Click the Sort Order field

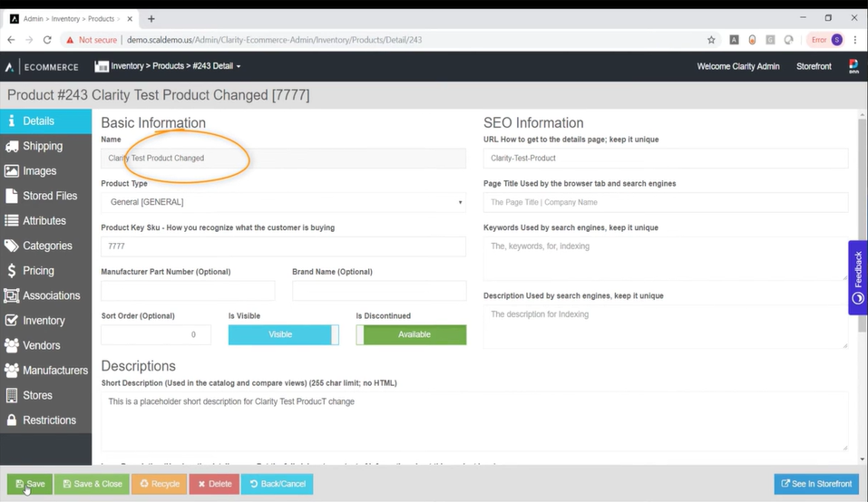click(156, 334)
